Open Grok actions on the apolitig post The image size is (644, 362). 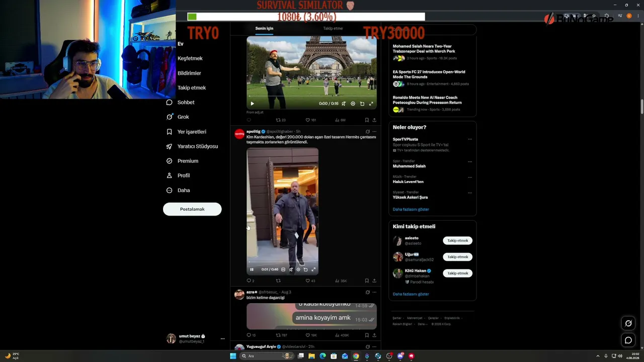368,132
